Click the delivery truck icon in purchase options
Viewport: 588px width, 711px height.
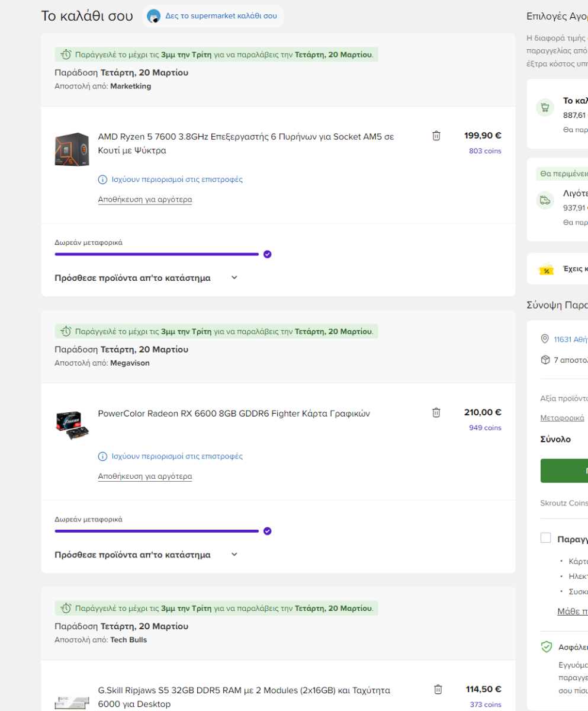click(544, 200)
